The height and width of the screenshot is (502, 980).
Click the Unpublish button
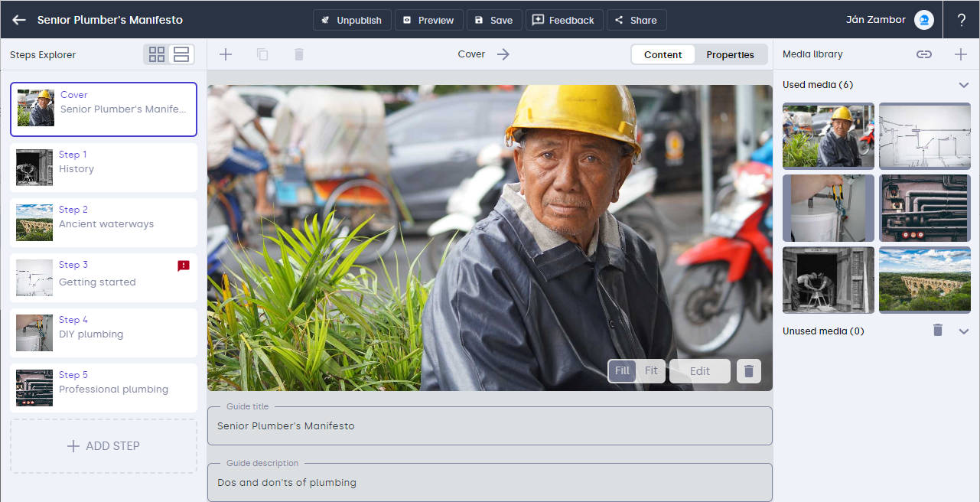[x=352, y=20]
